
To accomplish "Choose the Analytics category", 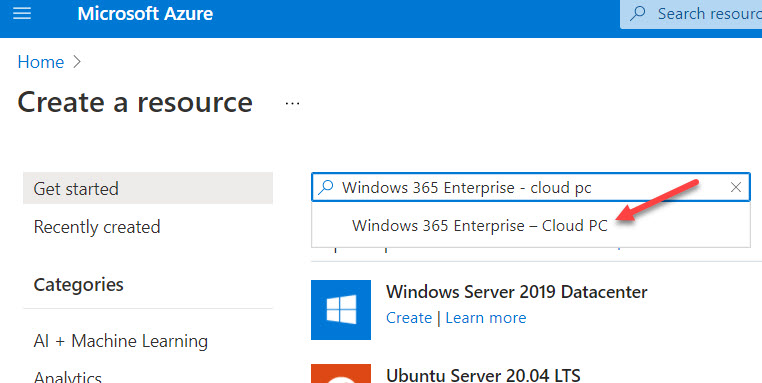I will click(68, 377).
